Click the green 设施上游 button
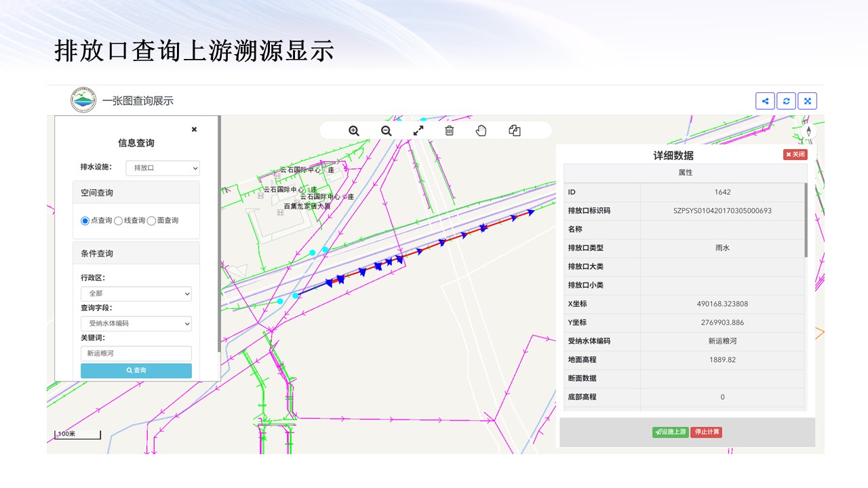 (670, 432)
